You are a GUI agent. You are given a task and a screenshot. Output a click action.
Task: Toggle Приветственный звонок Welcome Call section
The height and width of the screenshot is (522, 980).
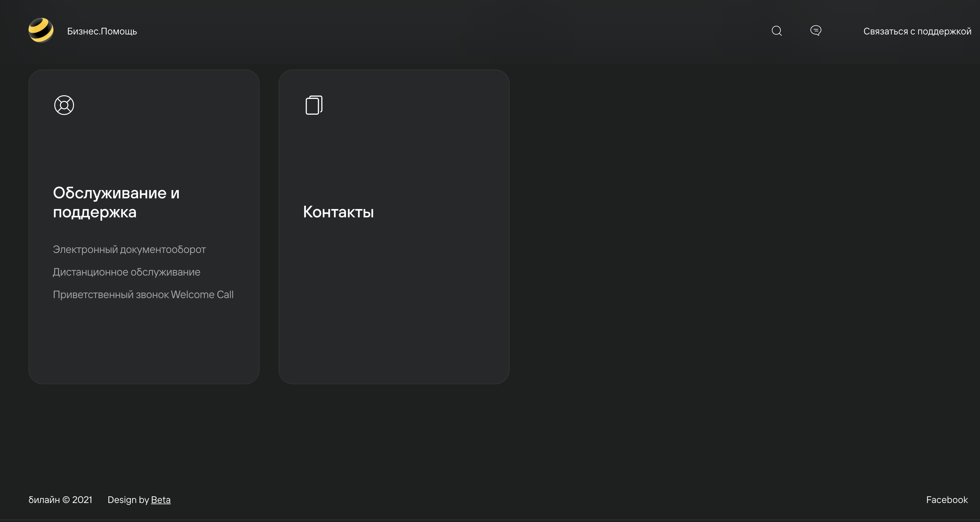pos(143,294)
